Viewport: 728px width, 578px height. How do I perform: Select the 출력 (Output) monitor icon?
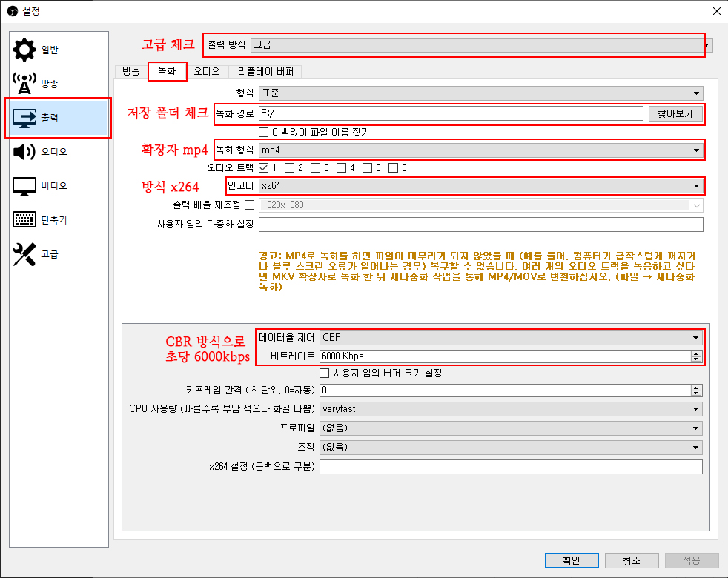[24, 118]
